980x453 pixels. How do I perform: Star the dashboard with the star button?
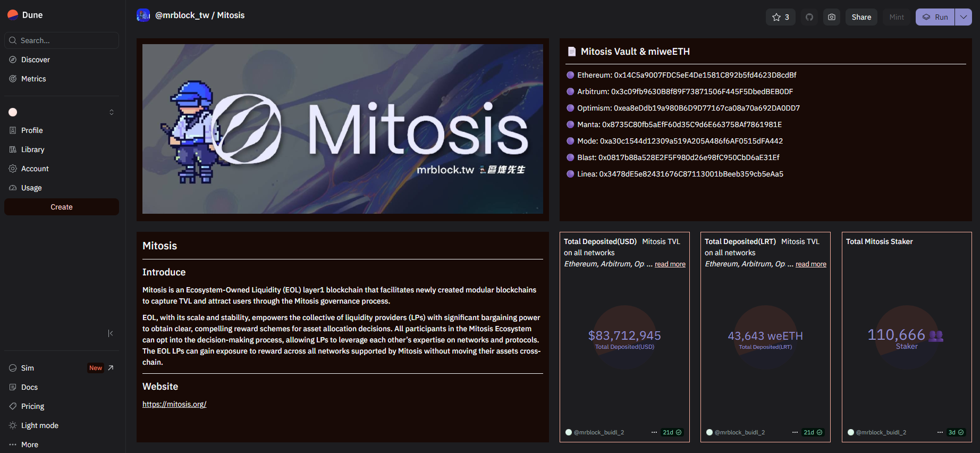[x=780, y=17]
